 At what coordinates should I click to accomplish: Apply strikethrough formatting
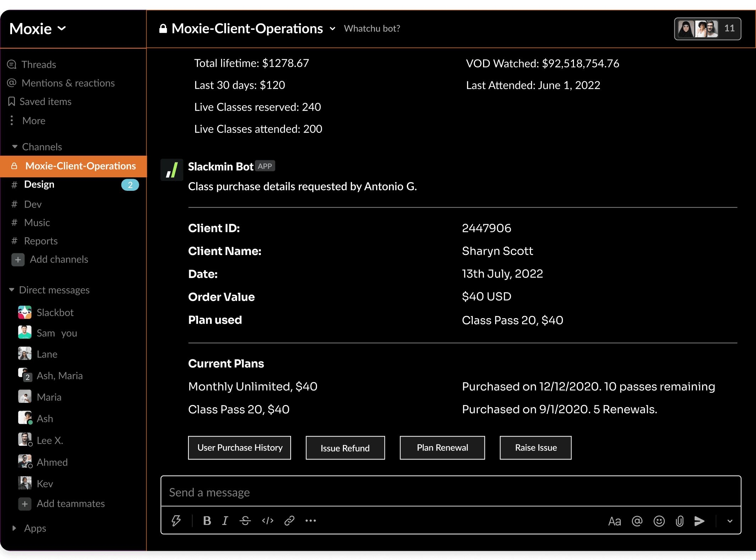point(245,521)
